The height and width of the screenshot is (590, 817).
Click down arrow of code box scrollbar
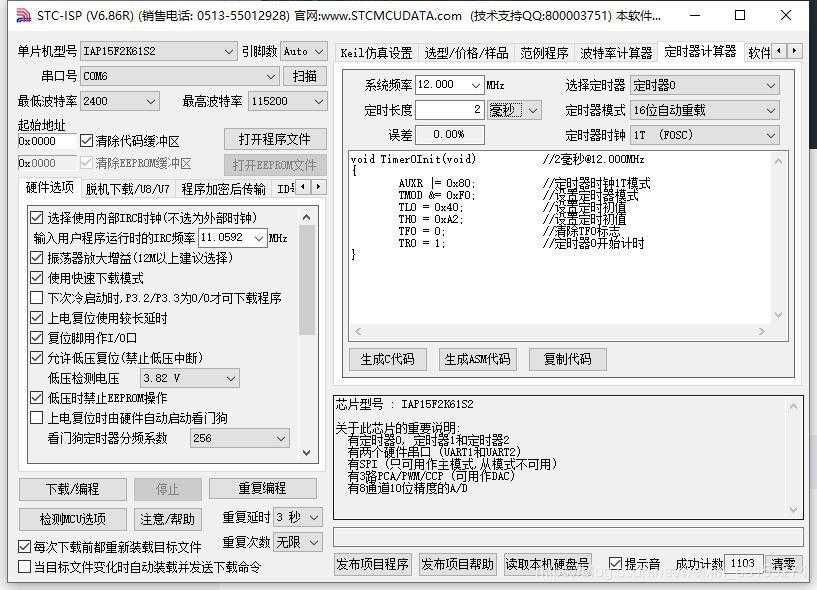pyautogui.click(x=778, y=315)
